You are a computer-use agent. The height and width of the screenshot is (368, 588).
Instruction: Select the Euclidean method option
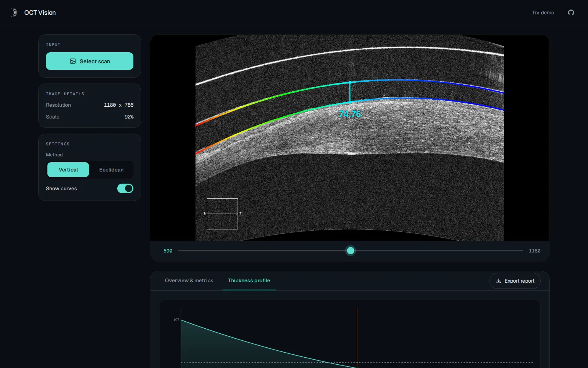point(111,170)
